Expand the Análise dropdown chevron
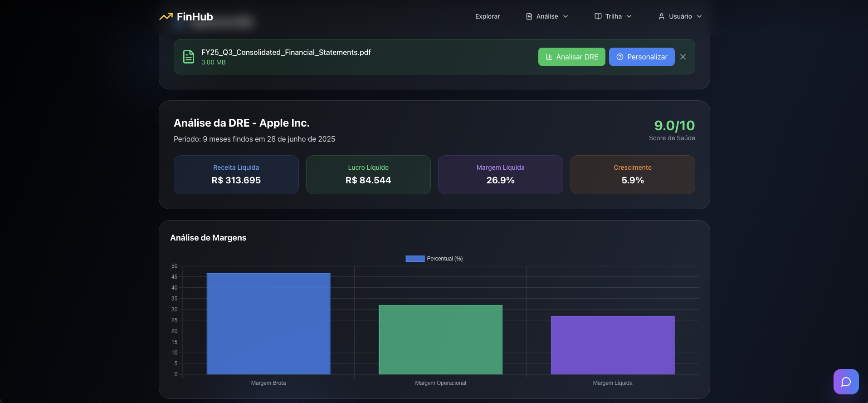Image resolution: width=868 pixels, height=403 pixels. click(x=566, y=16)
